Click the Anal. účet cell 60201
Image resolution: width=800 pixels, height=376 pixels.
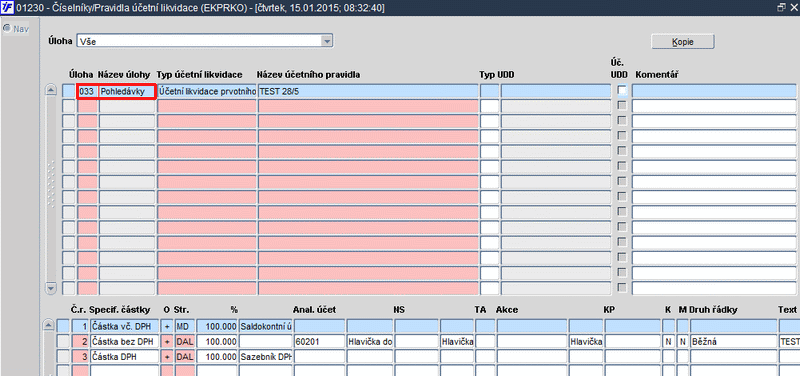[x=319, y=341]
